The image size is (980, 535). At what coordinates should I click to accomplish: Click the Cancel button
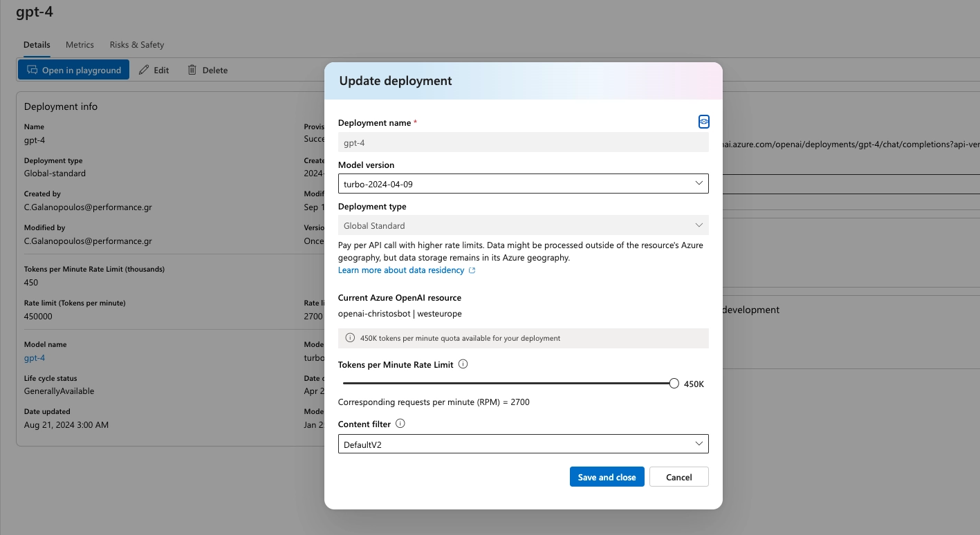pyautogui.click(x=679, y=477)
